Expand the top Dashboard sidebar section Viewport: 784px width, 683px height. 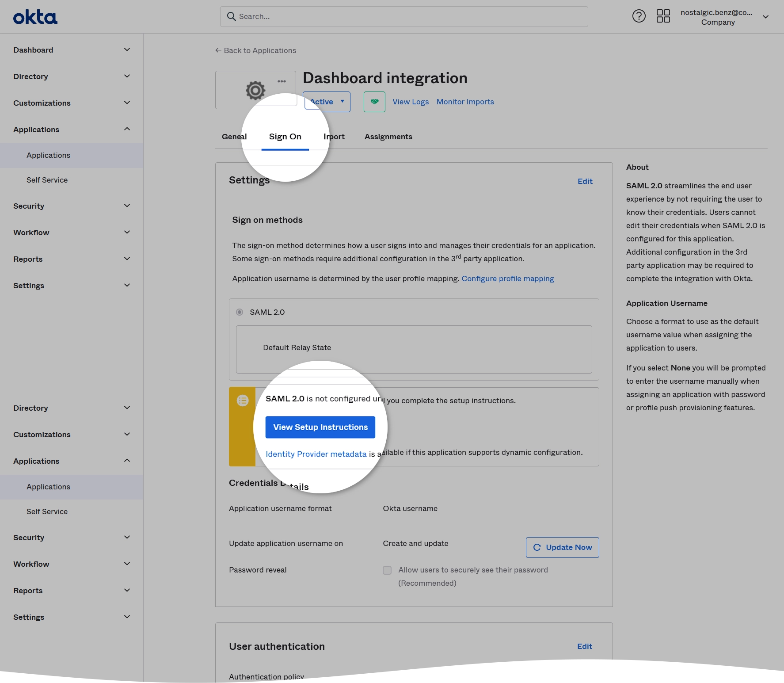[x=72, y=50]
